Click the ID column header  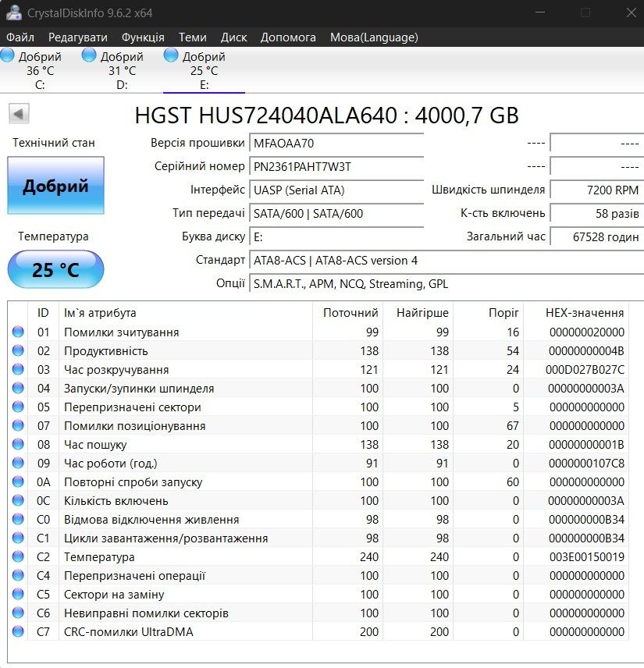coord(43,313)
